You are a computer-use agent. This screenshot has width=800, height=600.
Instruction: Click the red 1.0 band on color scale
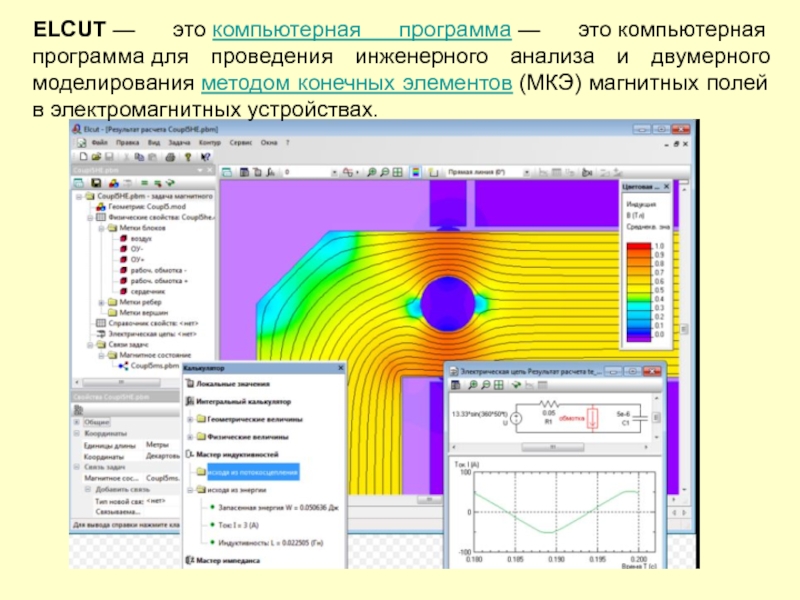pos(639,246)
